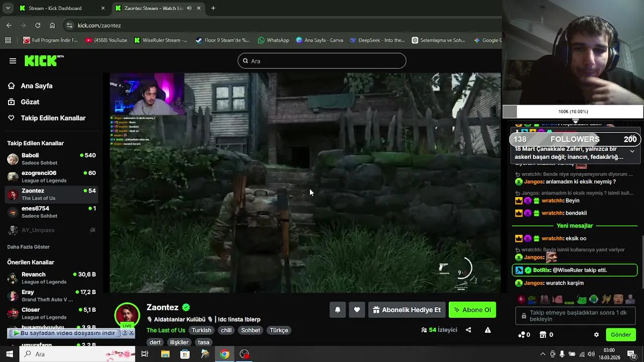The width and height of the screenshot is (644, 362).
Task: Go back in browser history
Action: point(9,25)
